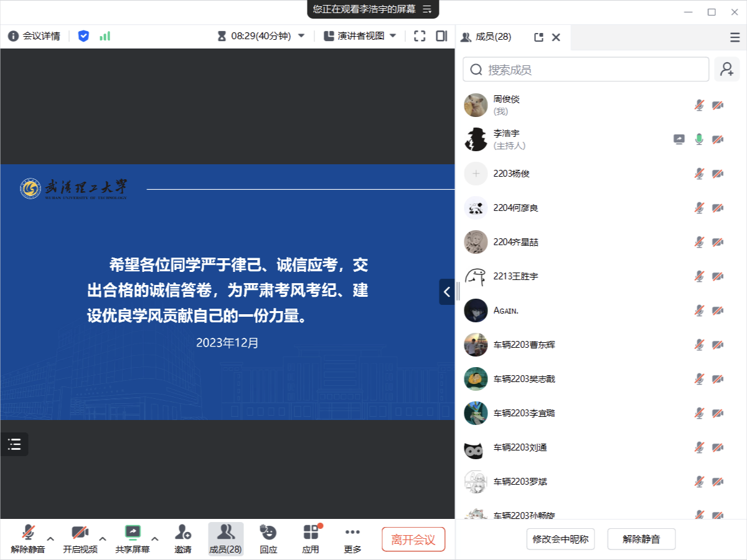747x560 pixels.
Task: Pop out the members panel window
Action: pos(539,37)
